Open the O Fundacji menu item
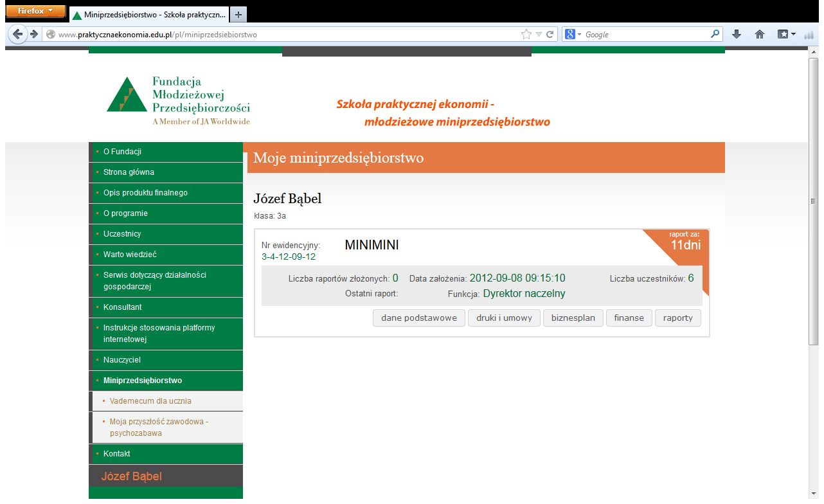This screenshot has height=504, width=824. tap(166, 152)
